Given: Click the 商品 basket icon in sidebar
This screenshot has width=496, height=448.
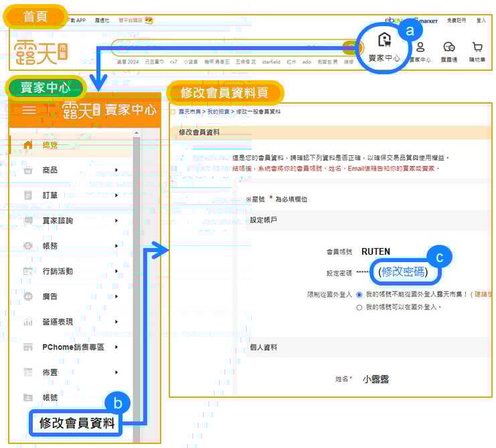Looking at the screenshot, I should (x=28, y=171).
